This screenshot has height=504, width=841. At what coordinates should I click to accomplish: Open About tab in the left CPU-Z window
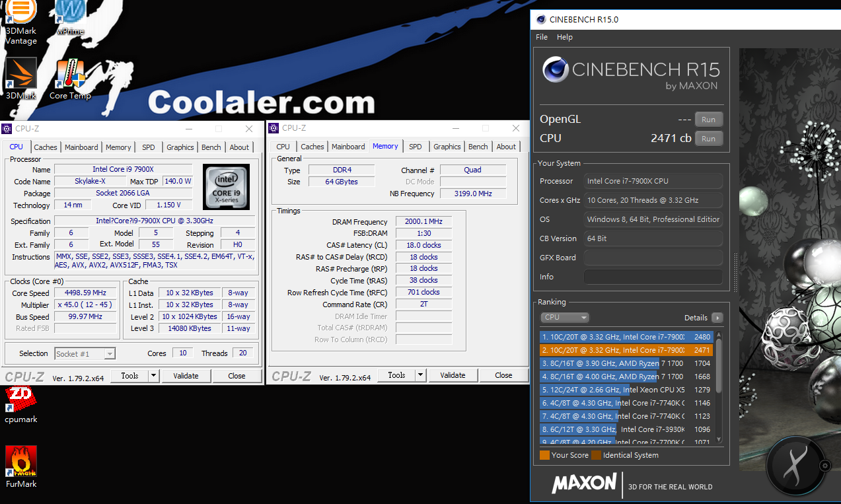coord(239,147)
